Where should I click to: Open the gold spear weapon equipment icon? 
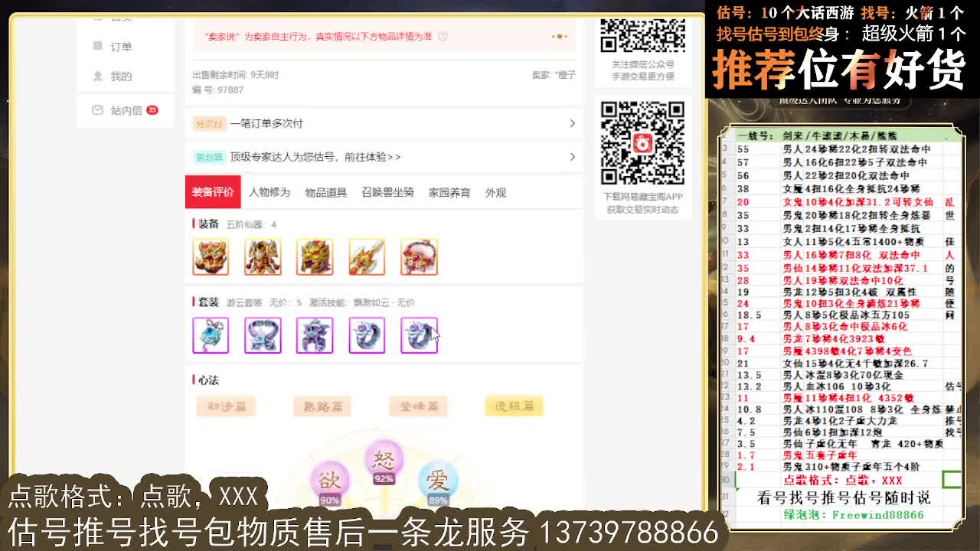367,256
